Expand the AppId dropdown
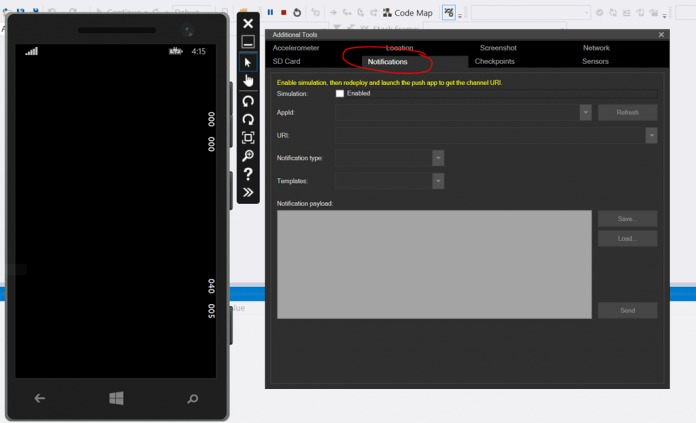The image size is (696, 423). tap(585, 113)
